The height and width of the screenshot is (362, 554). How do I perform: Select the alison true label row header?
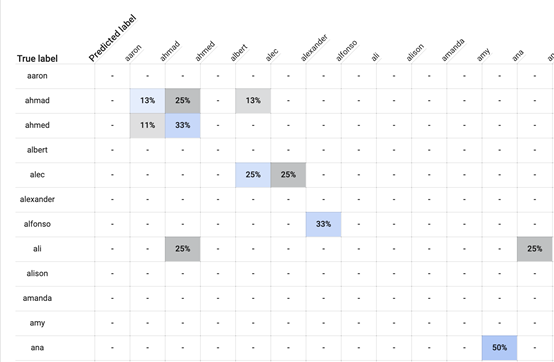click(x=37, y=274)
